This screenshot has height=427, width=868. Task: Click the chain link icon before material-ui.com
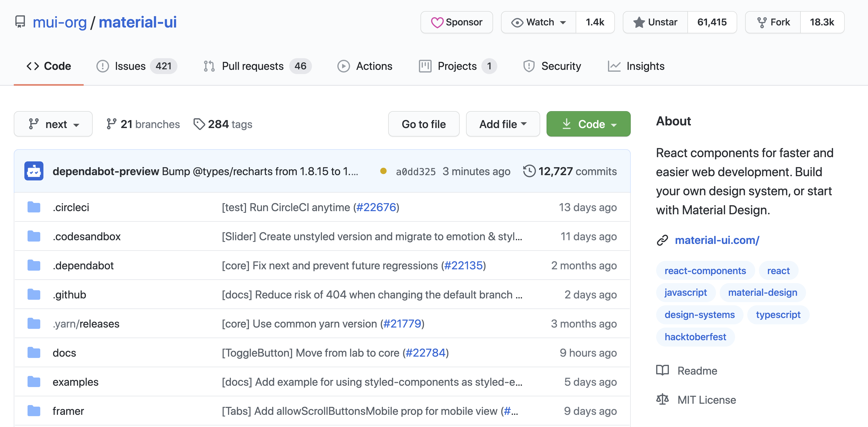pos(663,240)
